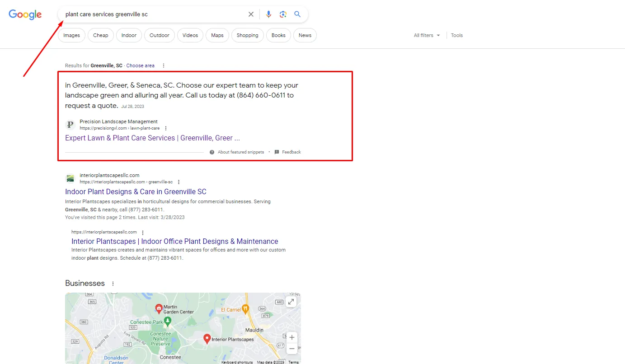Switch to Books results tab

[278, 35]
